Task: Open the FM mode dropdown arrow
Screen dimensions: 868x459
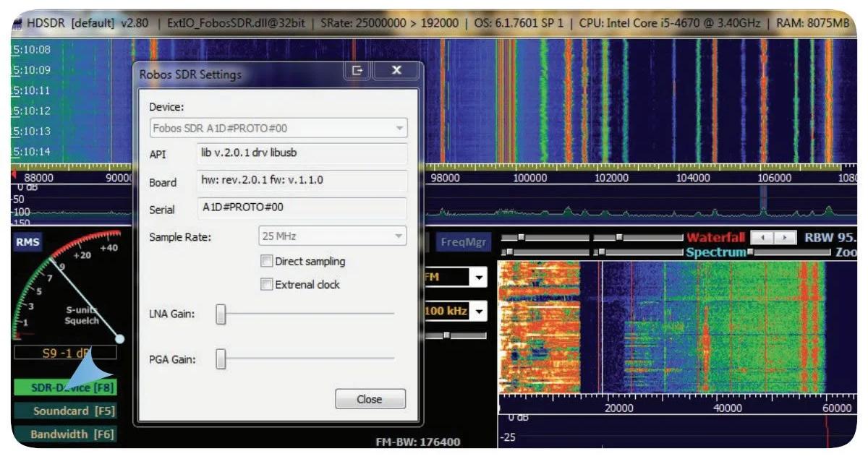Action: click(x=478, y=278)
